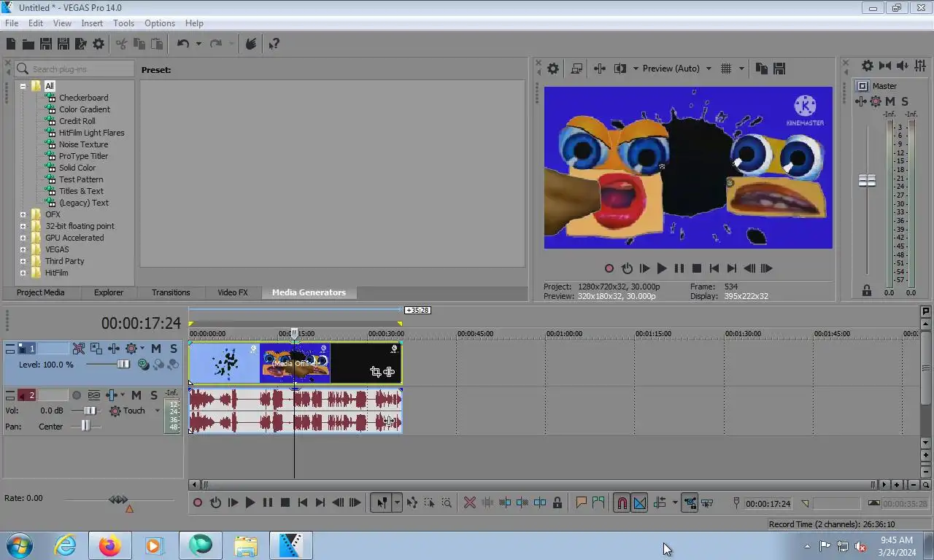Select the Checkerboard generator
934x560 pixels.
pos(83,98)
